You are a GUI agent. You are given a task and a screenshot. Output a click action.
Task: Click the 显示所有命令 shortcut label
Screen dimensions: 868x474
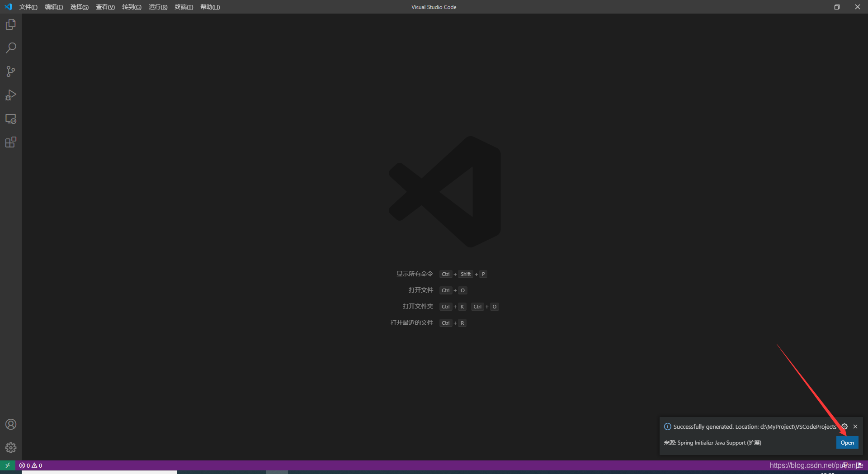415,274
